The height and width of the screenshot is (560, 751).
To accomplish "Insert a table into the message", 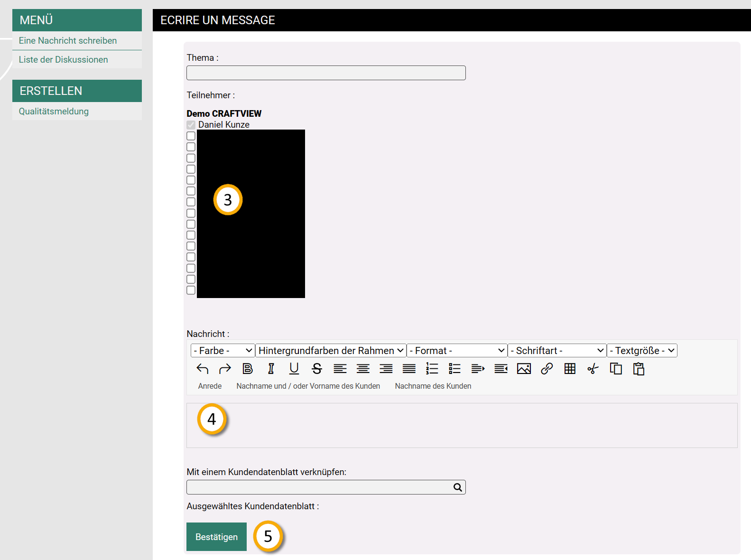I will click(x=570, y=369).
